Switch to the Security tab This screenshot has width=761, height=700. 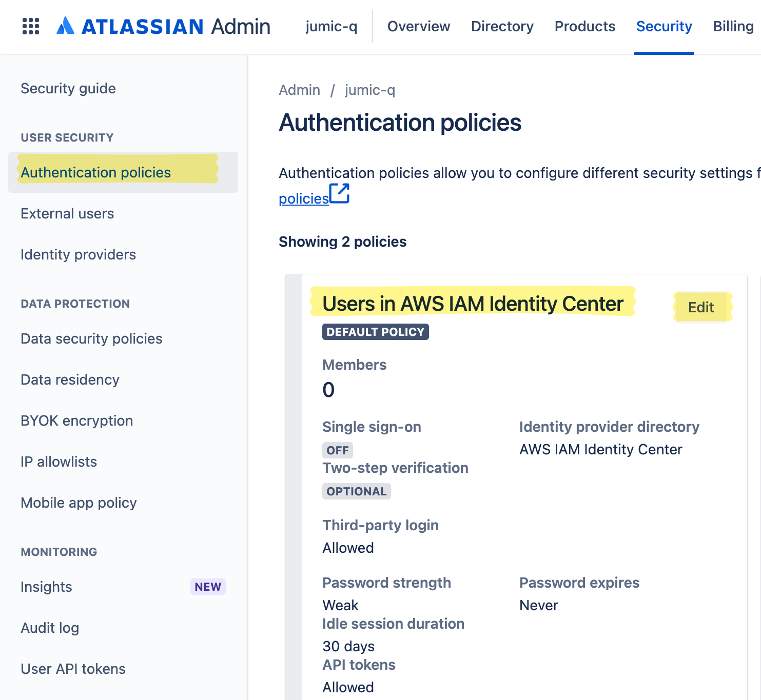(x=664, y=26)
